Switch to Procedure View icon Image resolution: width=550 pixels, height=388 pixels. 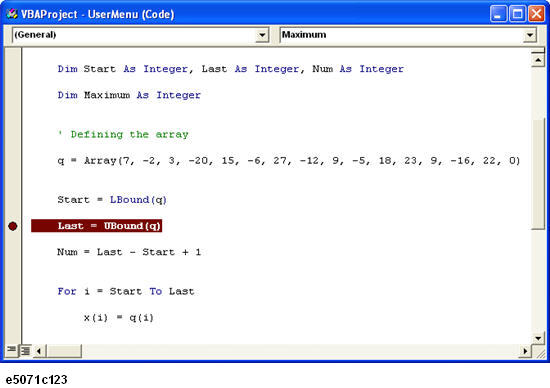pyautogui.click(x=12, y=350)
